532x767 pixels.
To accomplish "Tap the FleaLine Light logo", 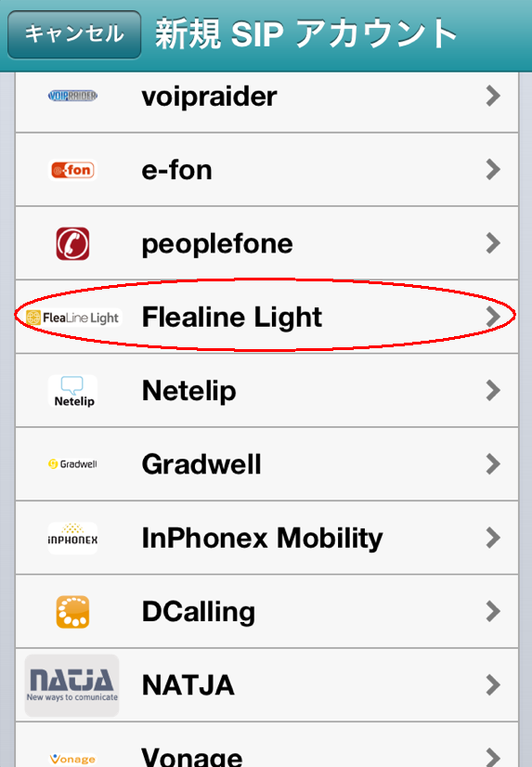I will click(72, 318).
